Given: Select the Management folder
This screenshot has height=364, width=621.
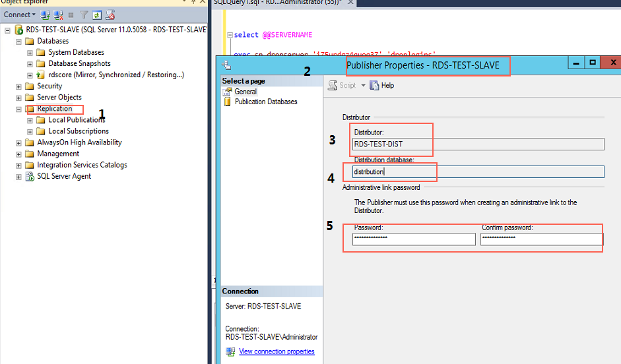Looking at the screenshot, I should 58,154.
